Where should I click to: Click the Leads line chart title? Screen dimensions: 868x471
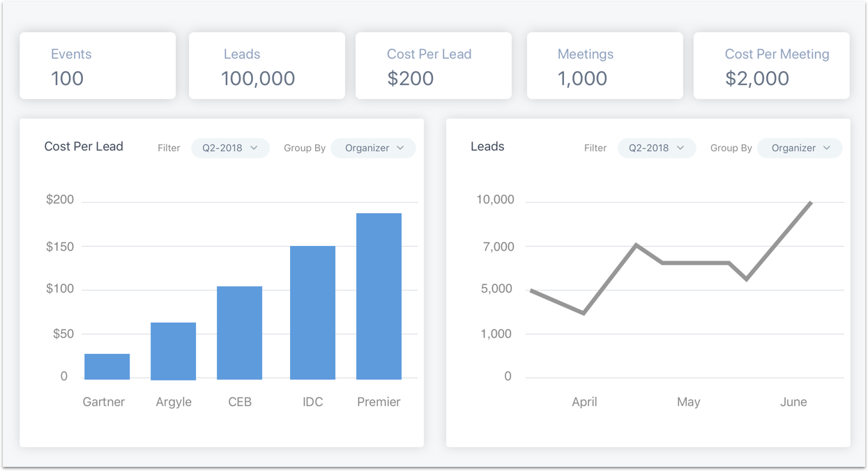click(487, 146)
